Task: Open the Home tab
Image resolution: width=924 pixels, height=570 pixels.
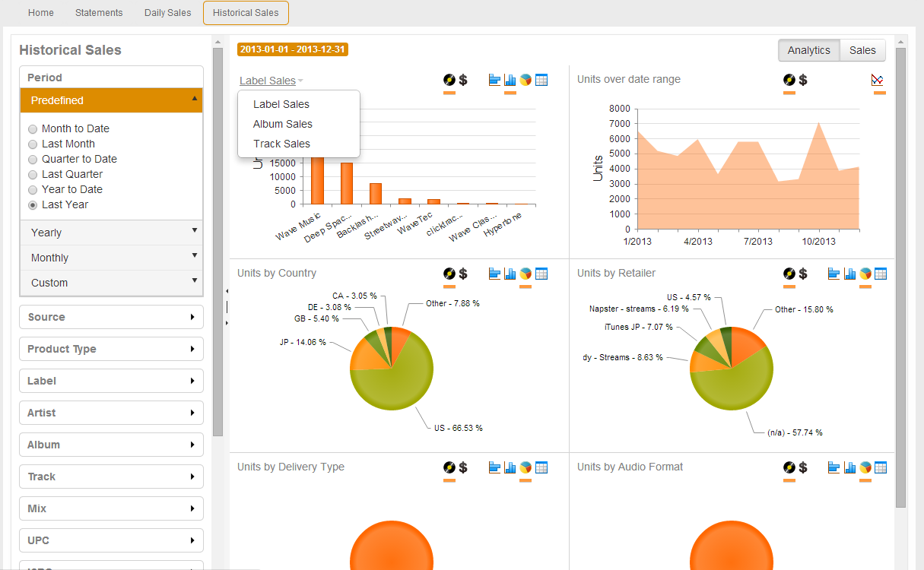Action: [x=41, y=13]
